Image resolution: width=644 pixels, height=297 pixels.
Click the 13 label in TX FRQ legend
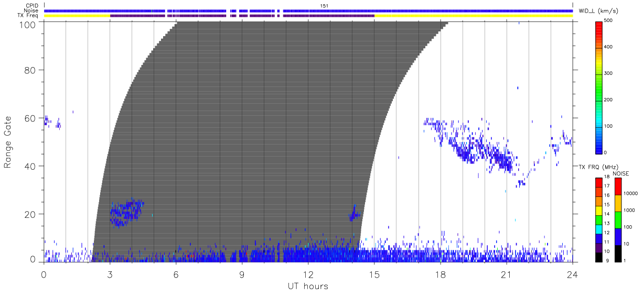(608, 224)
